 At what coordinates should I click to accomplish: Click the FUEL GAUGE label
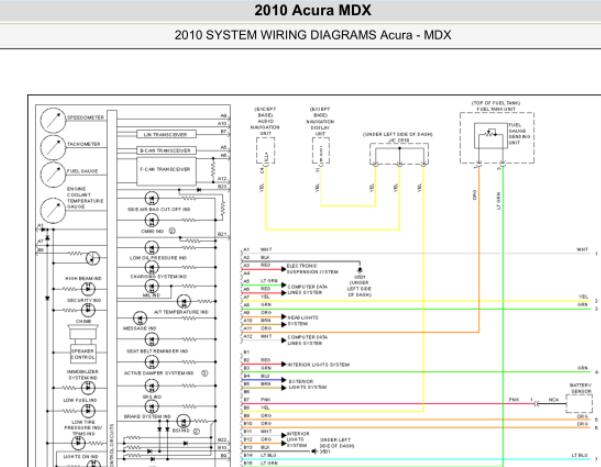83,171
